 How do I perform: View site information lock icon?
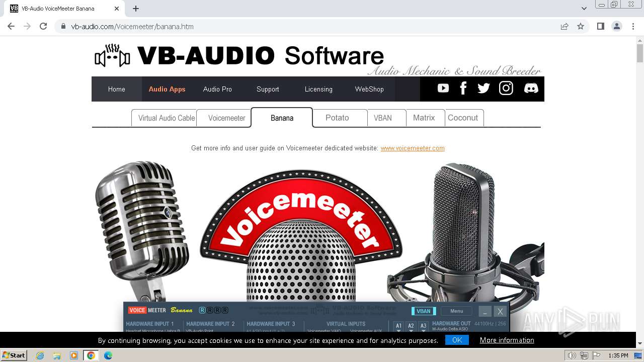click(63, 27)
